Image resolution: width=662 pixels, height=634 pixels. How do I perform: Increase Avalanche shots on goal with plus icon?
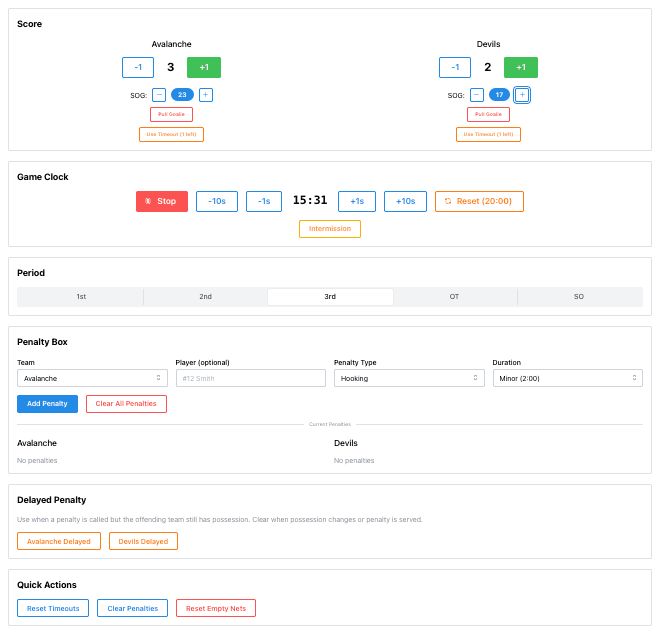[x=206, y=95]
